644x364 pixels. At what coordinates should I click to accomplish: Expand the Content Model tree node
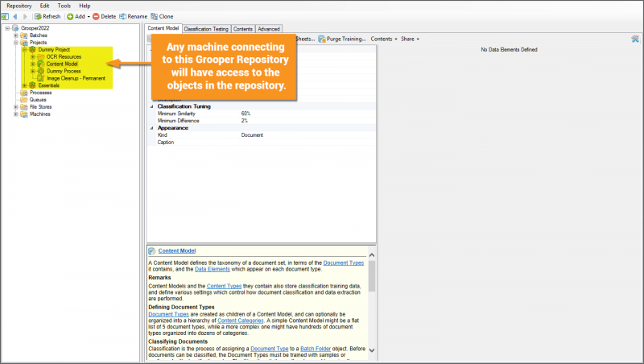pyautogui.click(x=33, y=64)
